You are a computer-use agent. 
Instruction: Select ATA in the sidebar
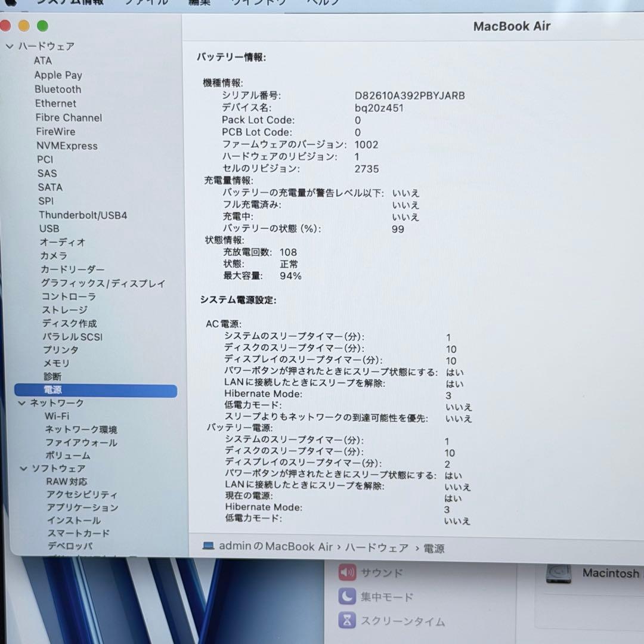click(43, 60)
